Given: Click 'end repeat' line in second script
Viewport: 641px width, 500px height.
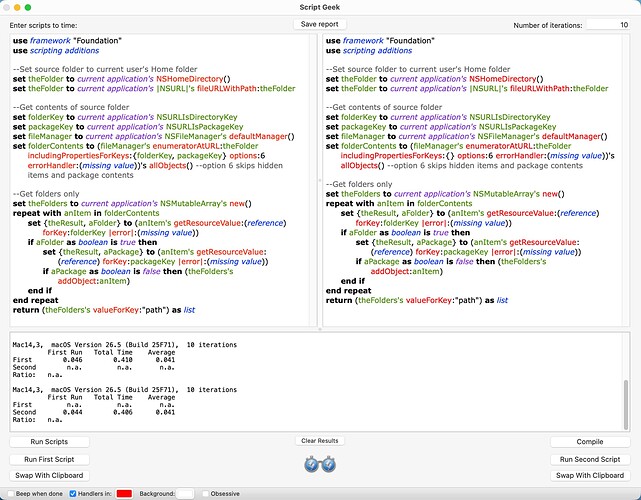Looking at the screenshot, I should [349, 291].
